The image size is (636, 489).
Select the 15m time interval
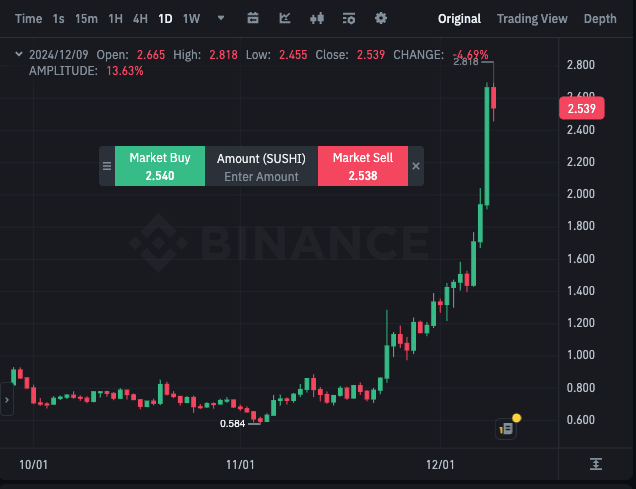pyautogui.click(x=86, y=18)
